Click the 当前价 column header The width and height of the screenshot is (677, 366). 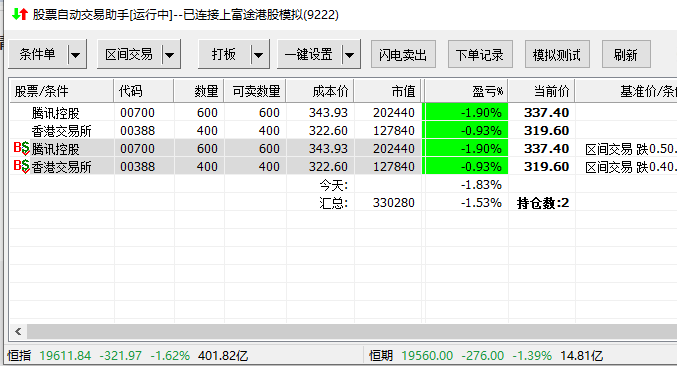[x=541, y=91]
